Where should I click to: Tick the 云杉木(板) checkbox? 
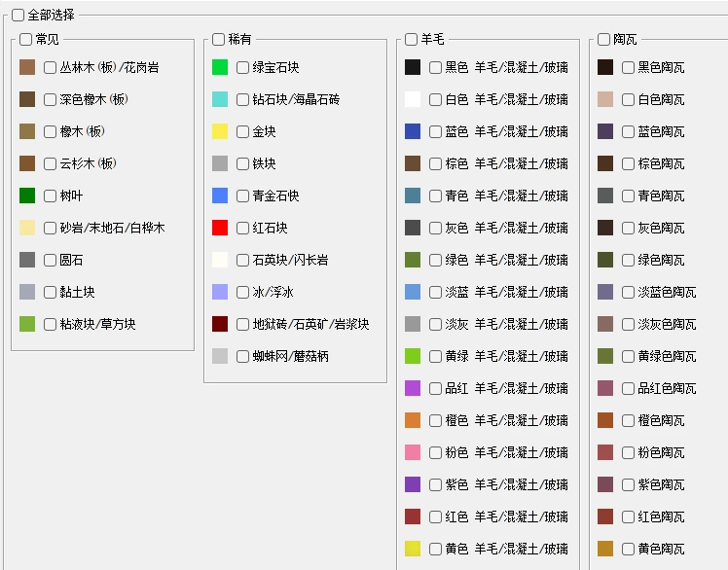pos(51,163)
